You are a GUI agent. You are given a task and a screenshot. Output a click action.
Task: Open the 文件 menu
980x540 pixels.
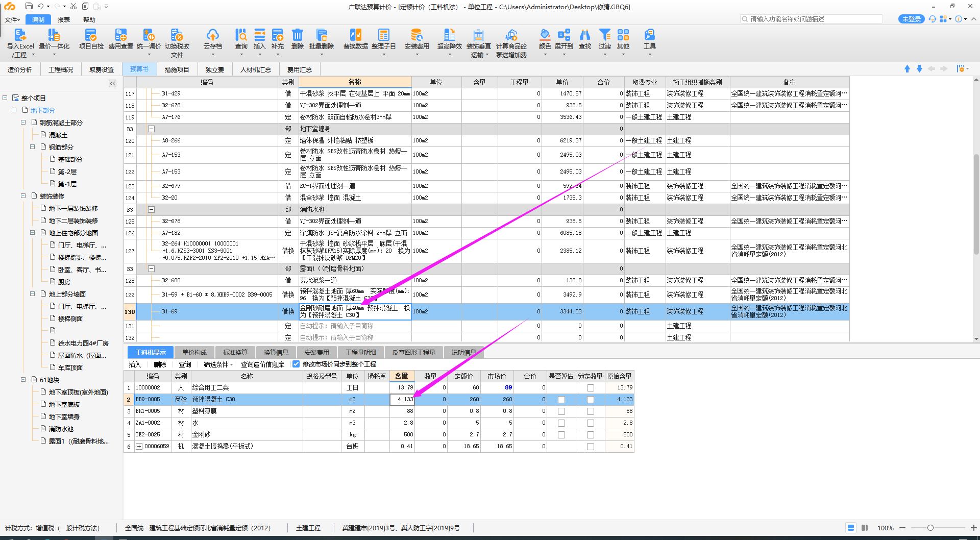[12, 20]
